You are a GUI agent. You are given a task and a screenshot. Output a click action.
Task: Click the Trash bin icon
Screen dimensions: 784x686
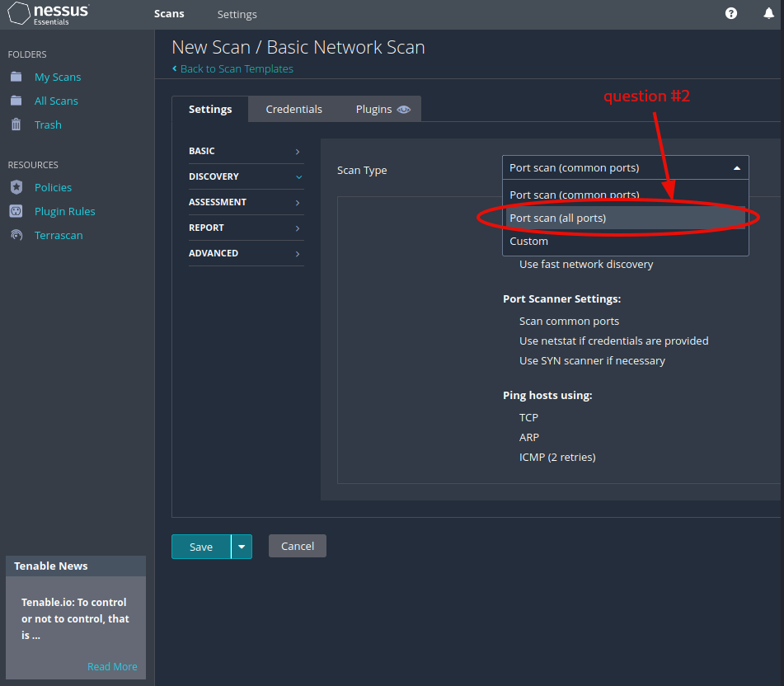coord(16,125)
